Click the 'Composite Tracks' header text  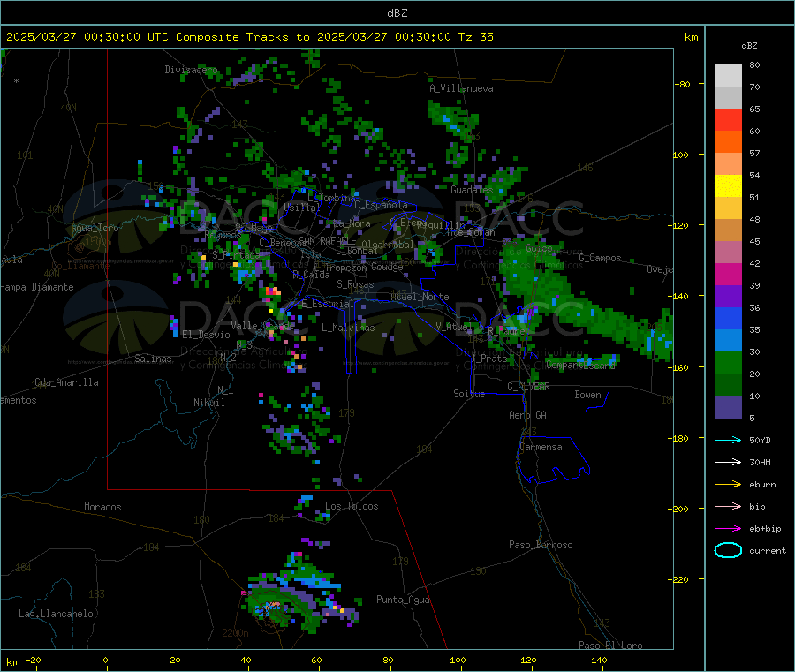pos(232,37)
